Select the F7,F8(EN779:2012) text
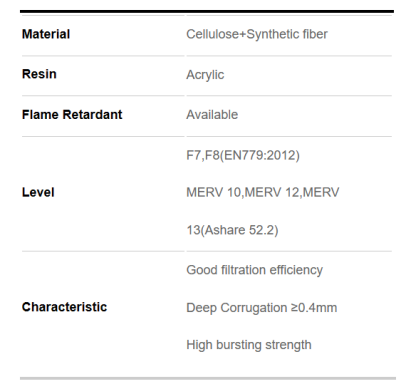 pos(243,155)
